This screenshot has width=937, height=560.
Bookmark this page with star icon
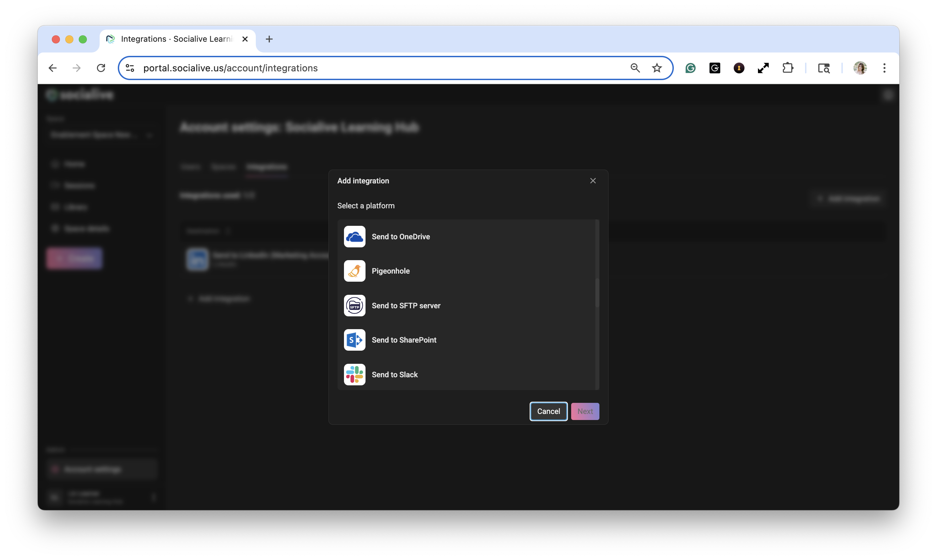coord(657,68)
